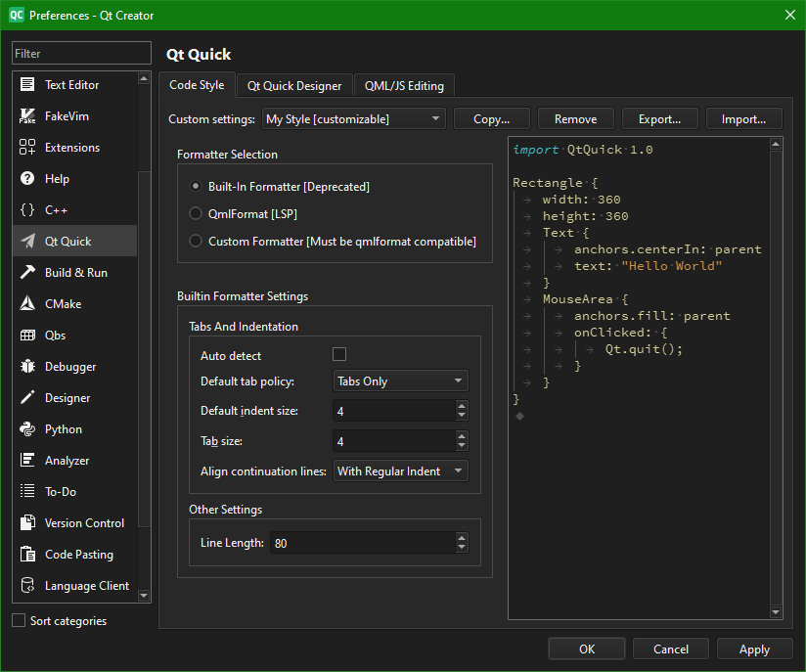Select the FakeVim category icon
Viewport: 806px width, 672px height.
27,115
